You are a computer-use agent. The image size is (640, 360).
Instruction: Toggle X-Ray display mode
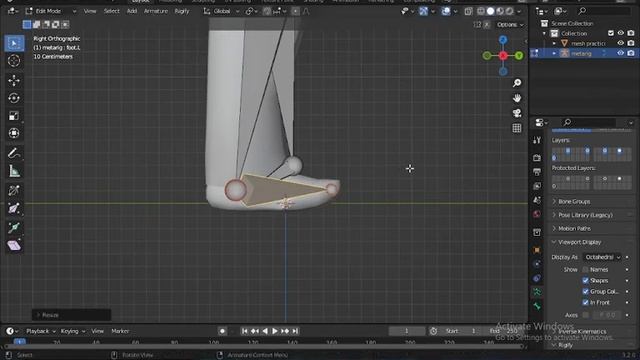click(x=468, y=11)
